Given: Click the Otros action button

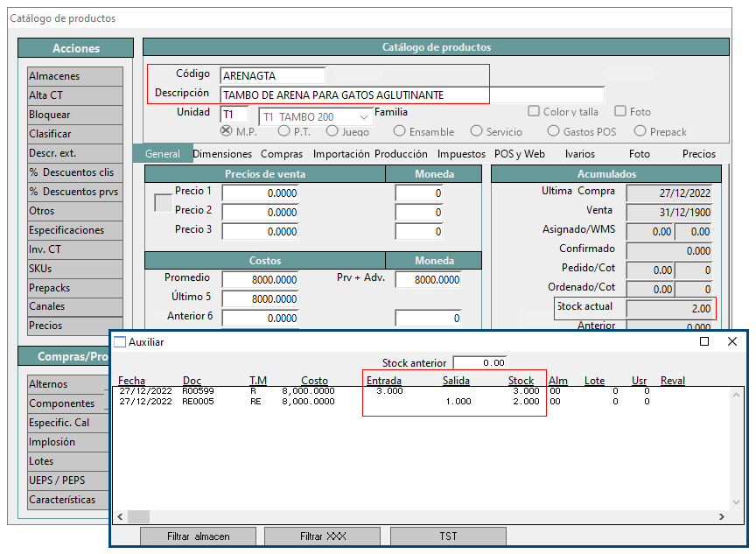Looking at the screenshot, I should point(75,211).
